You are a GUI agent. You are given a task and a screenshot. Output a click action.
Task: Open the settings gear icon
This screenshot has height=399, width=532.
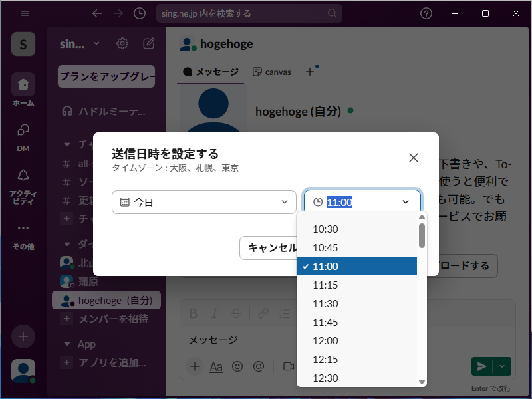[x=122, y=43]
